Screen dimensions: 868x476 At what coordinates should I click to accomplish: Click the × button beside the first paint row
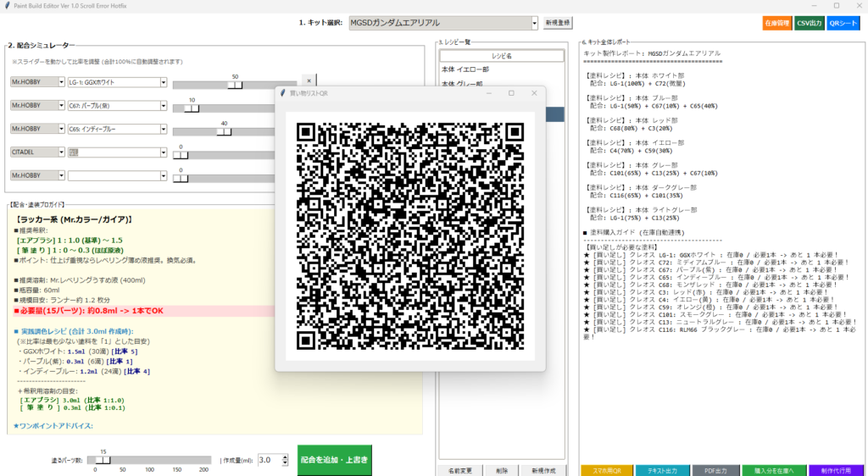pos(309,80)
